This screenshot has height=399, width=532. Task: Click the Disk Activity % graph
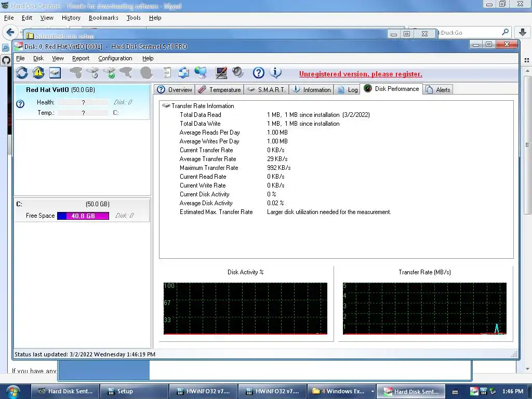[x=245, y=309]
